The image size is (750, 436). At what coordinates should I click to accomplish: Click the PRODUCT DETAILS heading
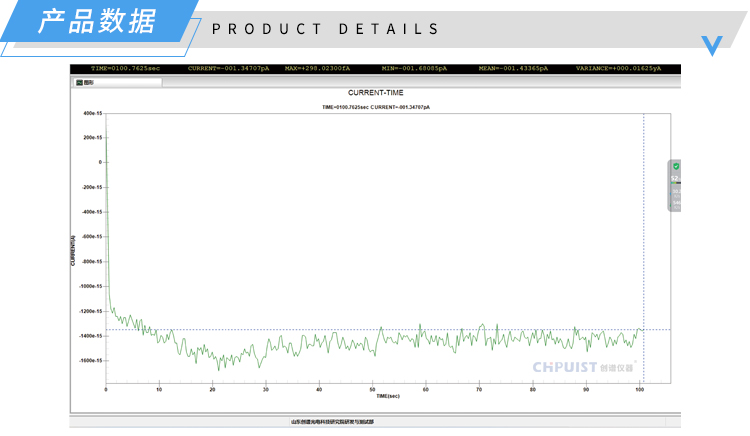coord(325,29)
